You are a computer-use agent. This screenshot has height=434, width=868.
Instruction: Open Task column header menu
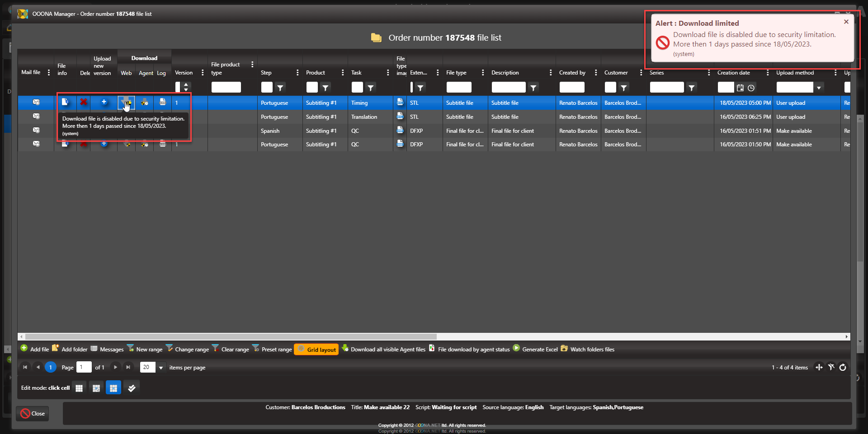388,73
